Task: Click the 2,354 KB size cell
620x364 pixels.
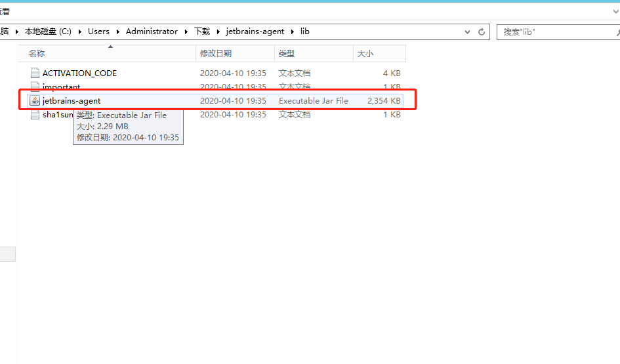Action: click(x=384, y=101)
